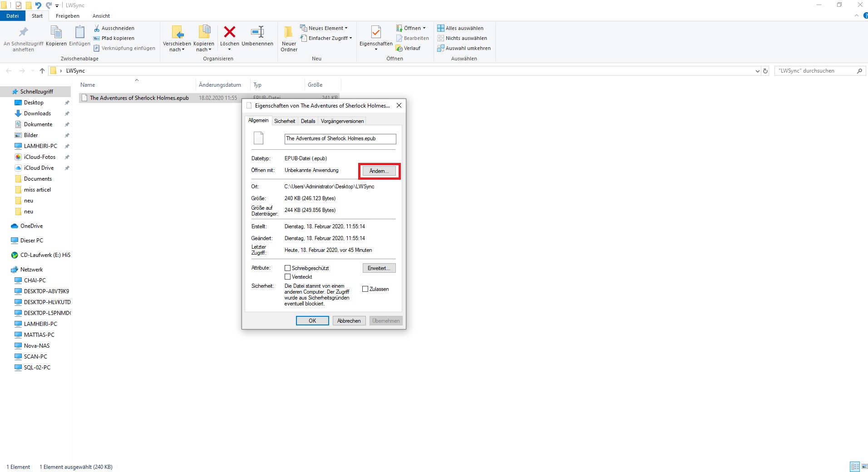Switch to Sicherheit tab in properties
Image resolution: width=868 pixels, height=472 pixels.
coord(285,121)
